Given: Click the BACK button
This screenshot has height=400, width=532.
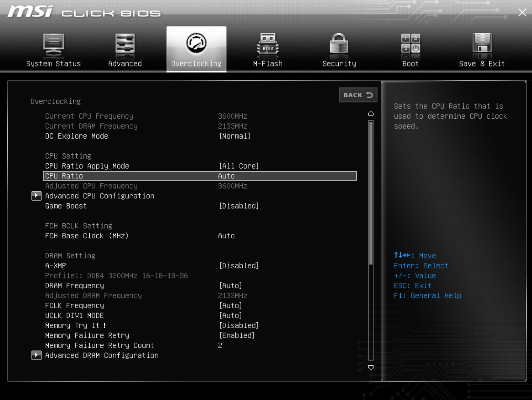Looking at the screenshot, I should (358, 94).
